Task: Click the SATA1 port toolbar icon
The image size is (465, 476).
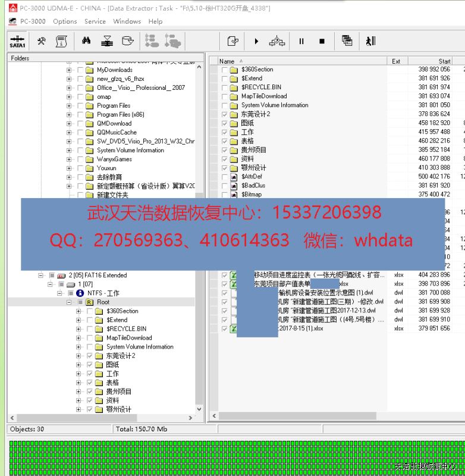Action: click(17, 41)
